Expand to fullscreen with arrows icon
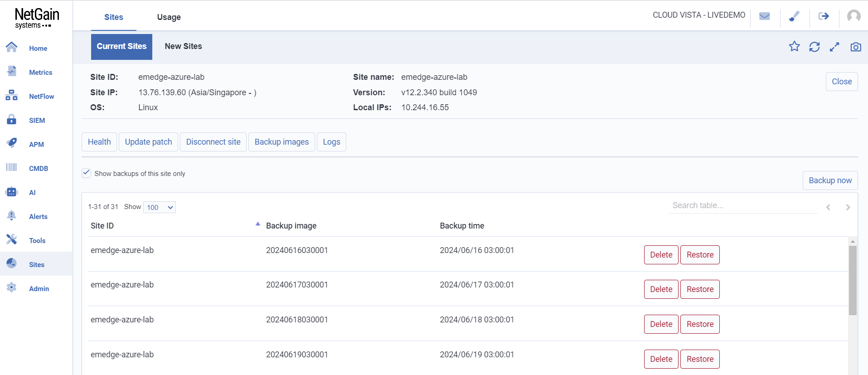 pos(834,47)
